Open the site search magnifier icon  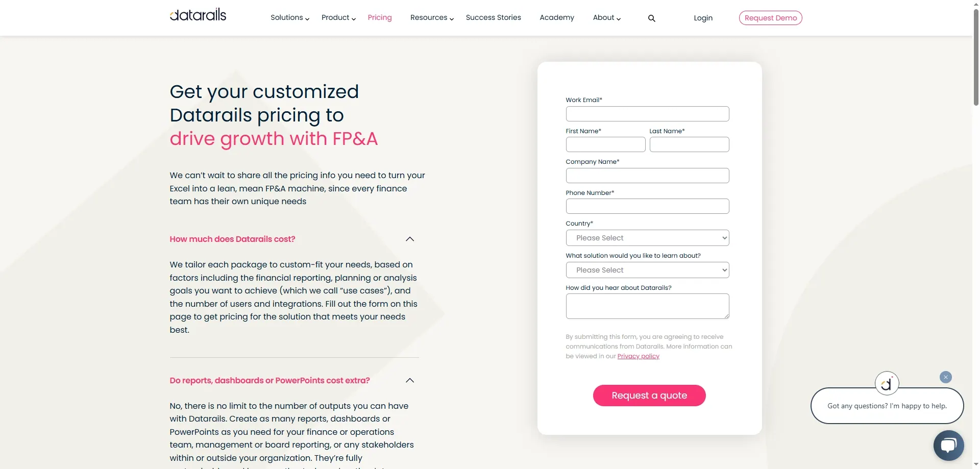point(651,18)
